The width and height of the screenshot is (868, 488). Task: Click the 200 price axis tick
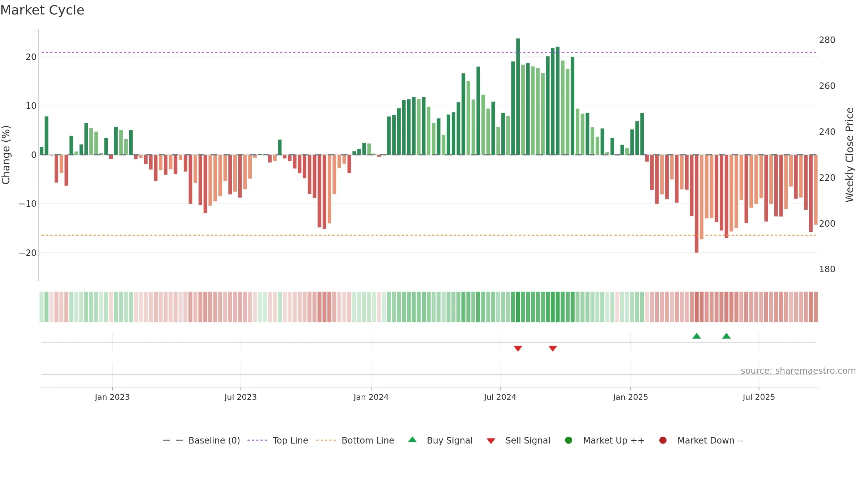(x=827, y=224)
